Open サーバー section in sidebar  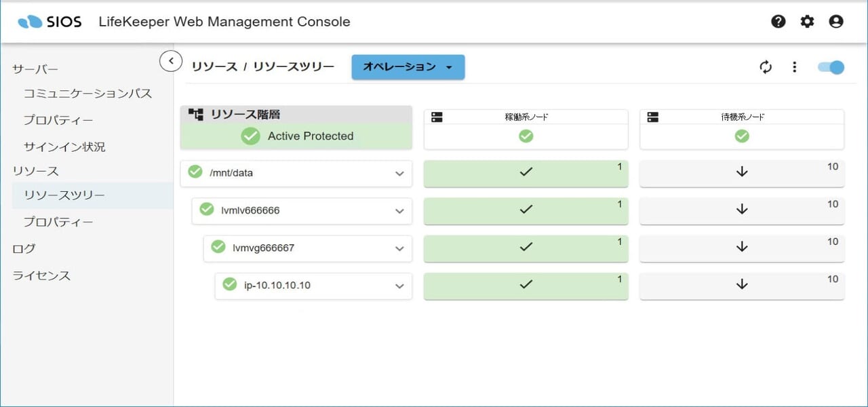pyautogui.click(x=35, y=69)
